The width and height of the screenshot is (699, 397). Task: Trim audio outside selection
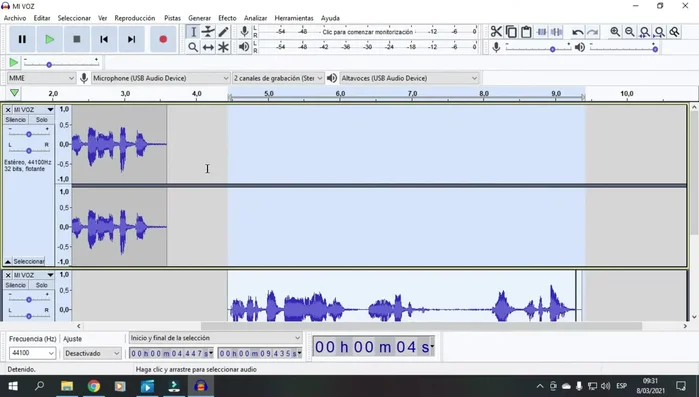pos(542,32)
